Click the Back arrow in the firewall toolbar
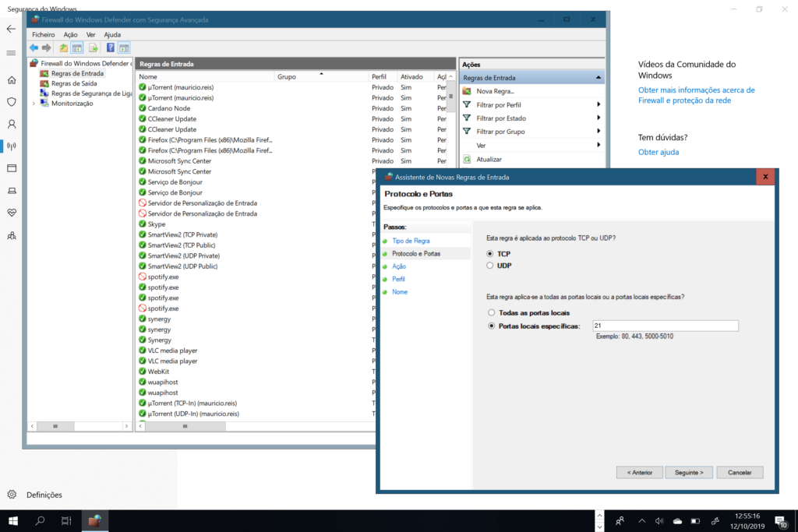This screenshot has height=532, width=798. [34, 48]
